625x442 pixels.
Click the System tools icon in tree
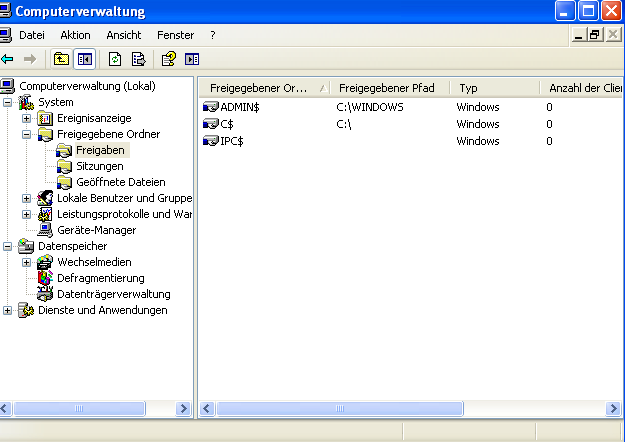pyautogui.click(x=26, y=102)
